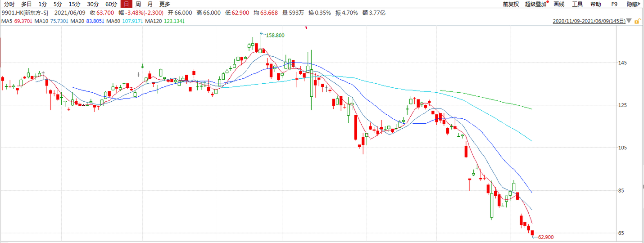Choose the 1分 one-minute period
Screen dimensions: 644x243
(x=42, y=4)
